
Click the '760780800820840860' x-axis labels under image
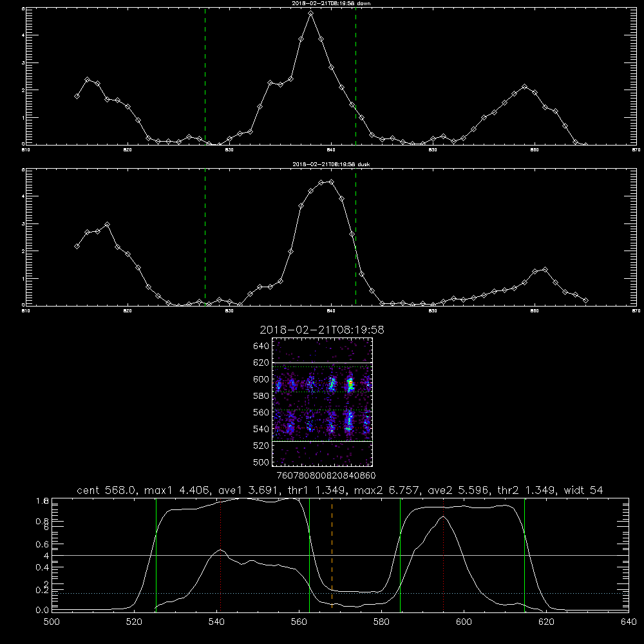pyautogui.click(x=326, y=475)
